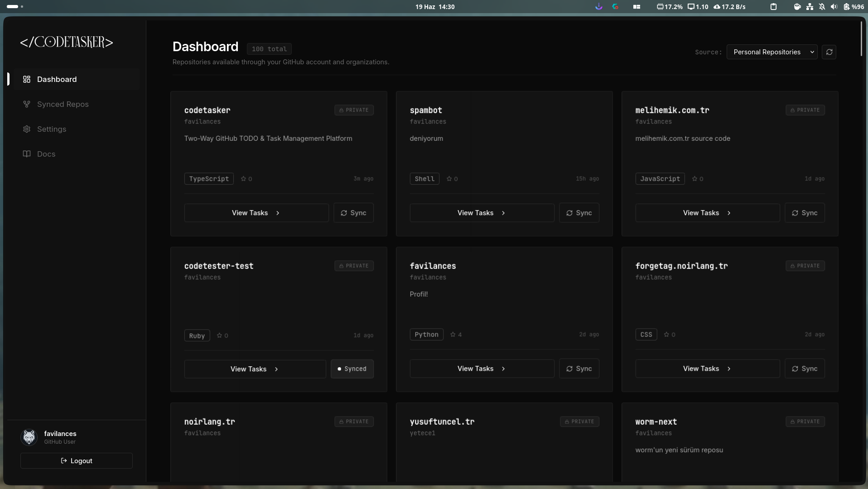Click the TypeScript language tag
Image resolution: width=868 pixels, height=489 pixels.
tap(209, 179)
